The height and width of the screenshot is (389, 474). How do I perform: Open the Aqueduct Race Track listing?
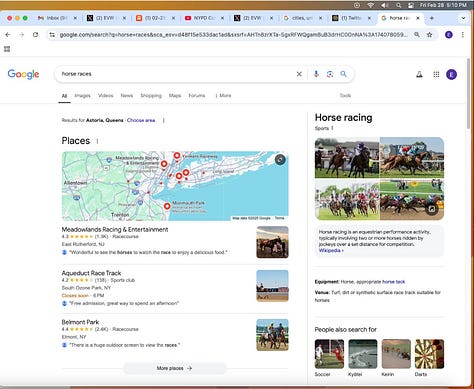[91, 273]
